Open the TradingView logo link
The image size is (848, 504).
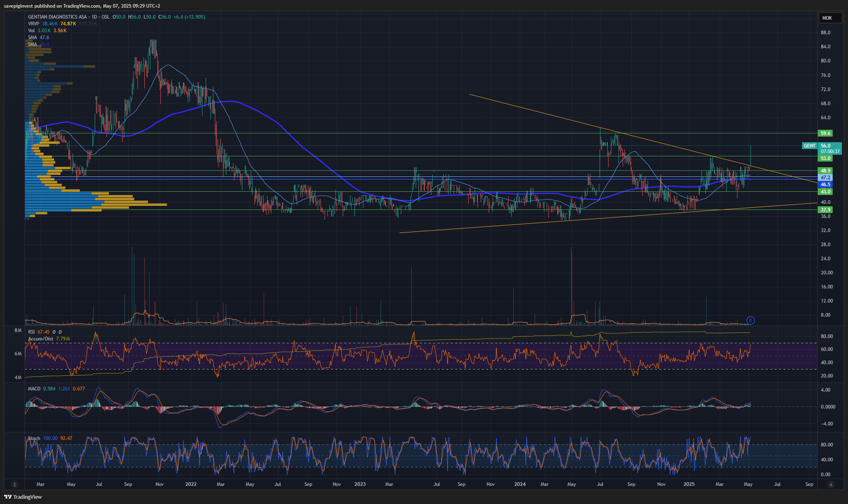[23, 497]
